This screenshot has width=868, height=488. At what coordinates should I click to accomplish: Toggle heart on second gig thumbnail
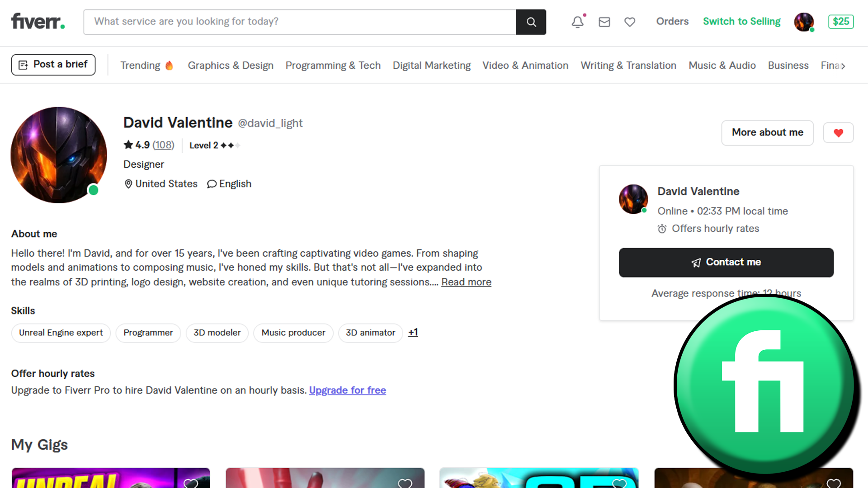[x=405, y=483]
